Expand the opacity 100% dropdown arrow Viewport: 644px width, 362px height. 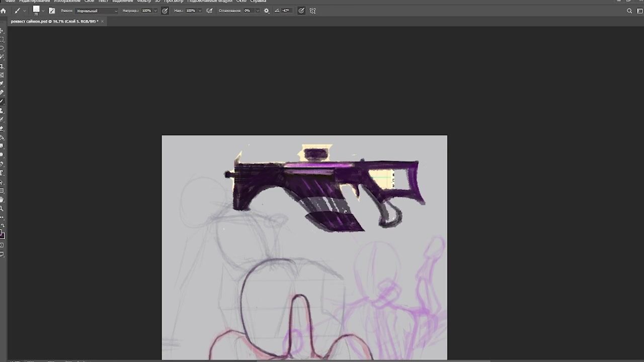tap(155, 11)
